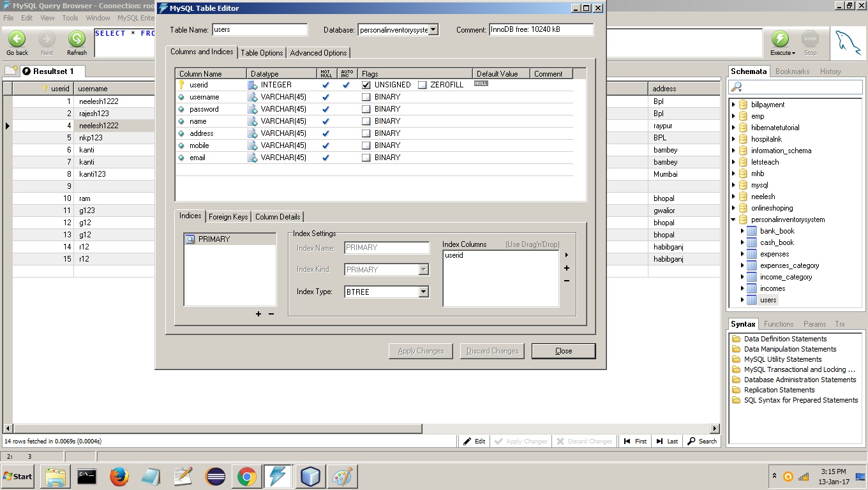This screenshot has width=868, height=490.
Task: Expand the onlineshoping schema
Action: (733, 208)
